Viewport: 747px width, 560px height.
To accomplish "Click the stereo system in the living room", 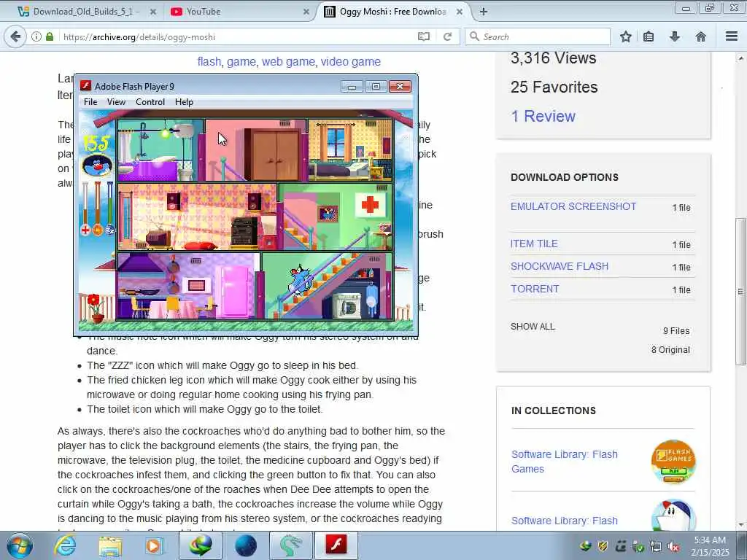I will tap(244, 231).
